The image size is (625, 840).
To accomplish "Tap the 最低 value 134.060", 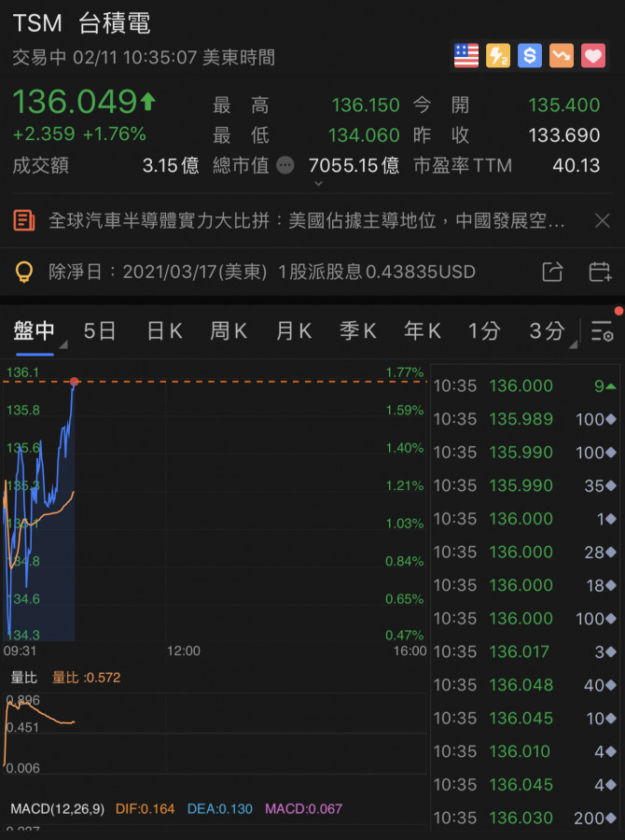I will pyautogui.click(x=364, y=135).
